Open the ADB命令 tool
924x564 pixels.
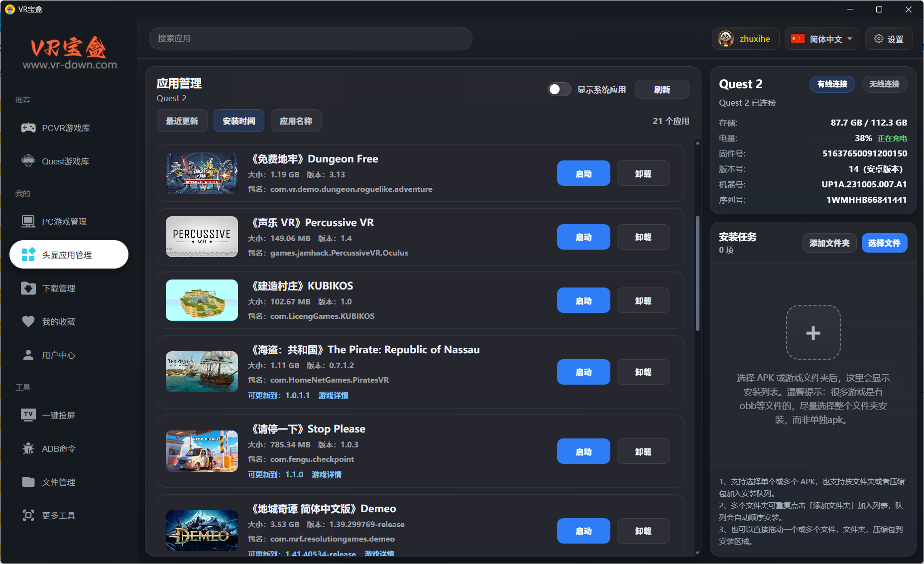click(58, 448)
